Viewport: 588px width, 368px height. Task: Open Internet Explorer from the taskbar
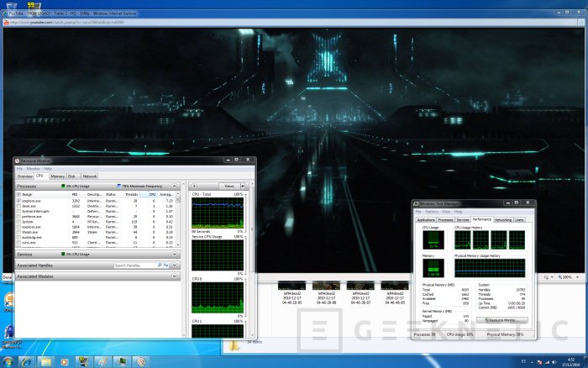coord(27,361)
